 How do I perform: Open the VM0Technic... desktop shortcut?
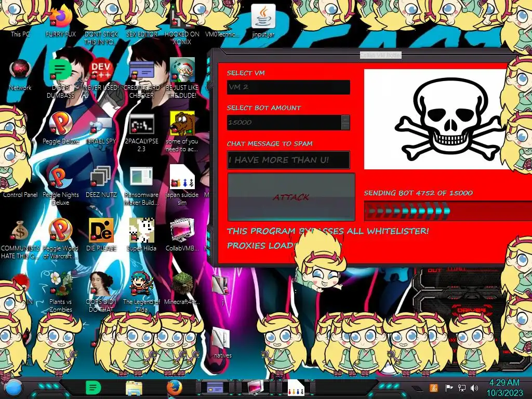[x=222, y=34]
